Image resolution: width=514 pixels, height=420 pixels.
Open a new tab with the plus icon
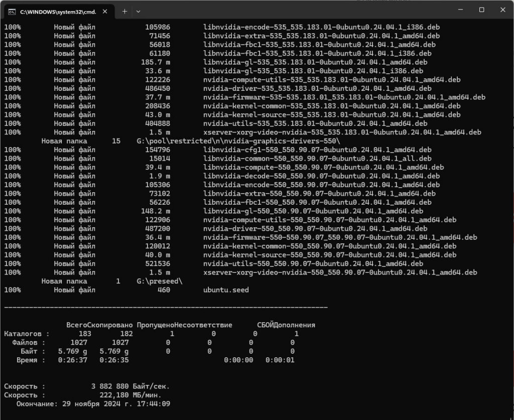[x=124, y=11]
